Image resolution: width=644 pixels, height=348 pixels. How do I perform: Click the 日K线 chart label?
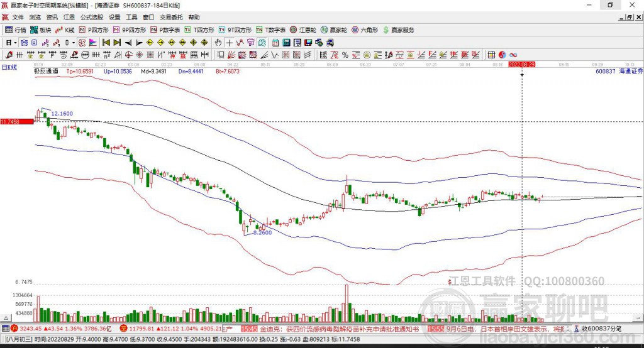click(9, 67)
